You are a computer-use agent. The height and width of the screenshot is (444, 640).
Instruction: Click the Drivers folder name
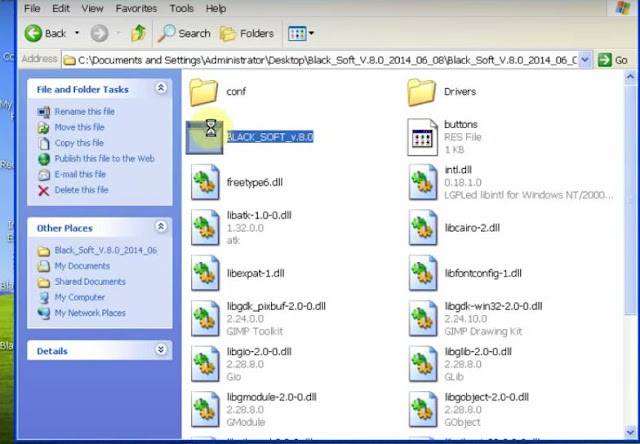coord(460,91)
